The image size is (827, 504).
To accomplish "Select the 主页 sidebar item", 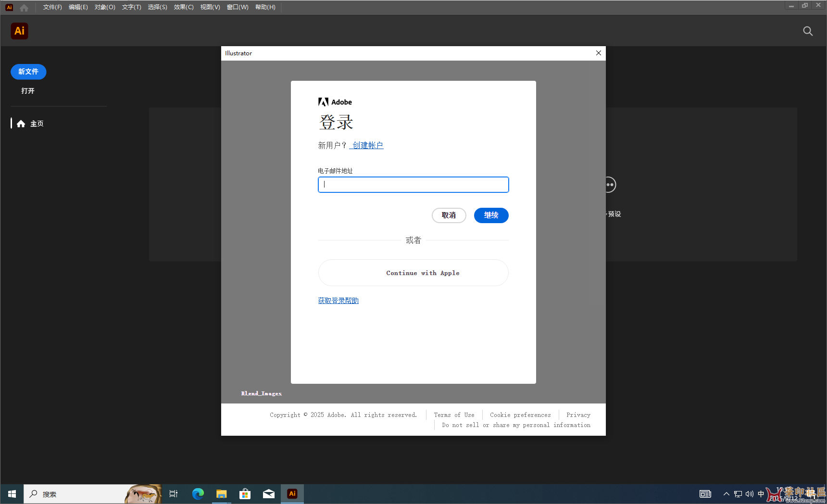I will pyautogui.click(x=30, y=124).
